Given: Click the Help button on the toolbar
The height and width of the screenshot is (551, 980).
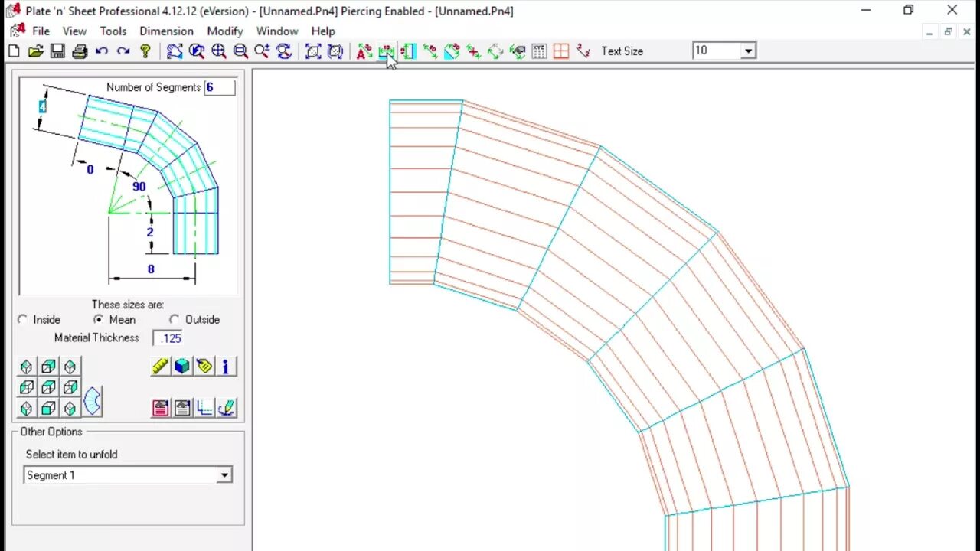Looking at the screenshot, I should pos(146,51).
